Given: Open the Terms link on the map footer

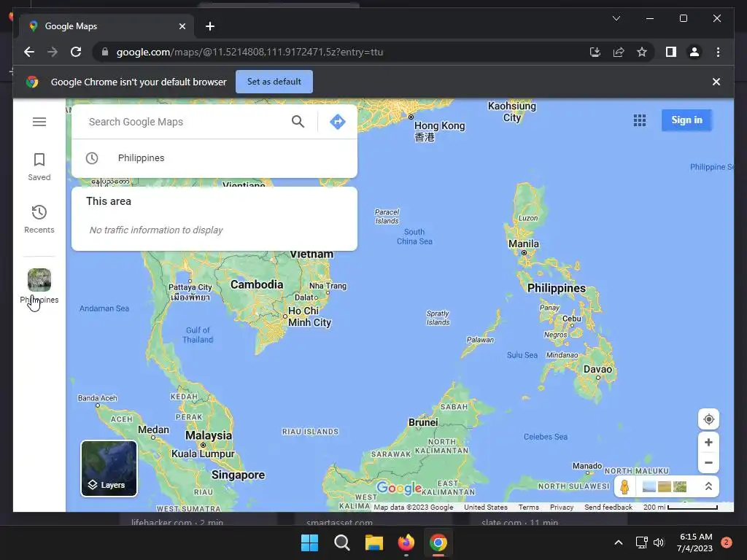Looking at the screenshot, I should tap(528, 507).
